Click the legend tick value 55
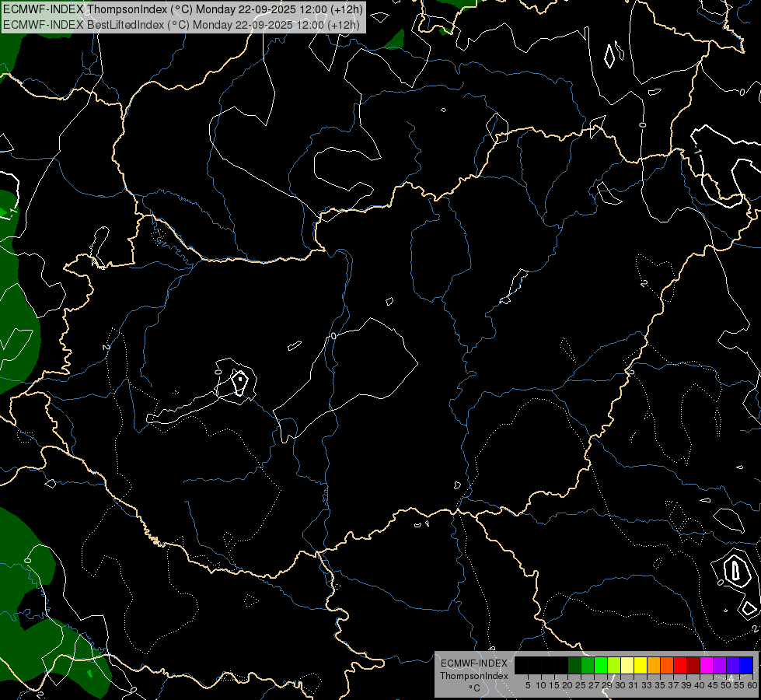The width and height of the screenshot is (761, 700). (739, 685)
